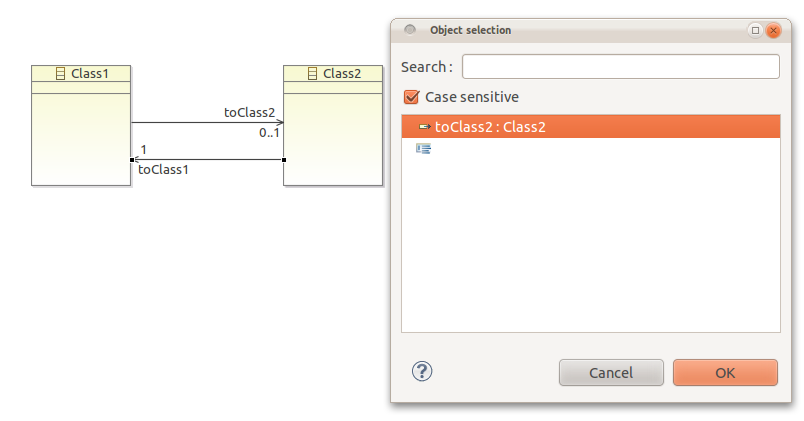Screen dimensions: 804x421
Task: Select the arrow icon next to toClass2 : Class2
Action: (x=425, y=127)
